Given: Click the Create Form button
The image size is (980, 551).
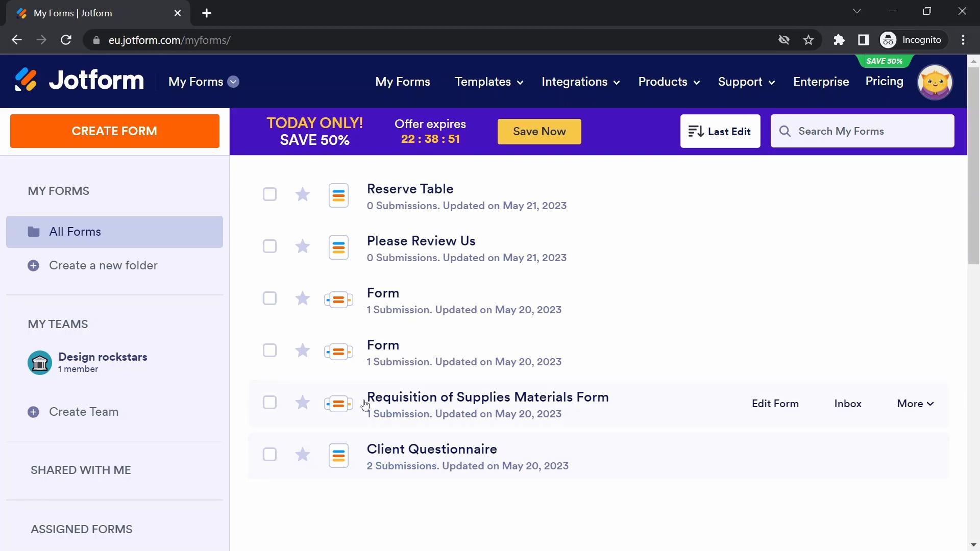Looking at the screenshot, I should click(114, 131).
